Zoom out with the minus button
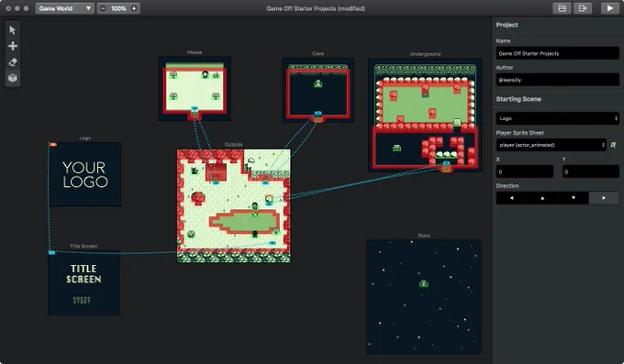 [x=103, y=8]
